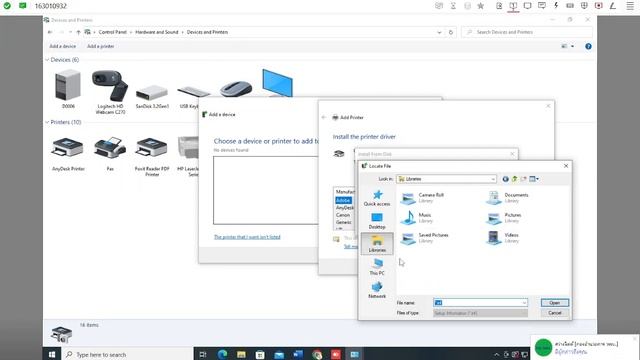Select the AnyDesk Printer
This screenshot has height=360, width=640.
[x=68, y=154]
